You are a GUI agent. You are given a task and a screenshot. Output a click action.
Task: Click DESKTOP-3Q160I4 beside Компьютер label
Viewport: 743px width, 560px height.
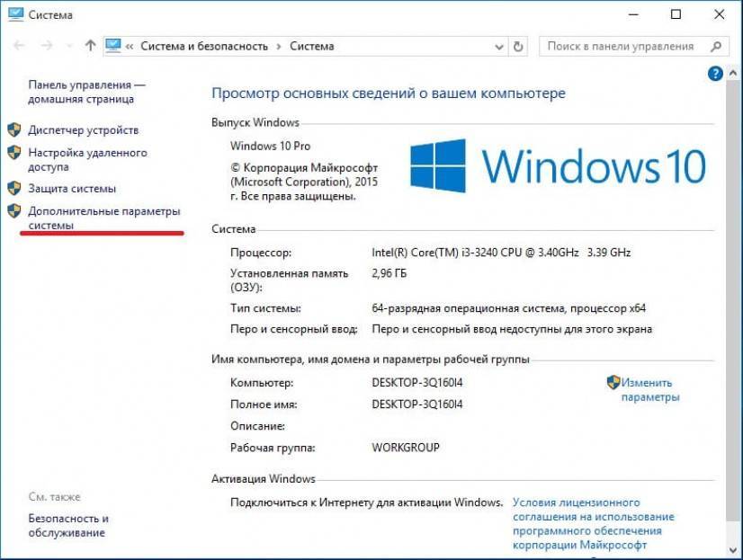417,383
